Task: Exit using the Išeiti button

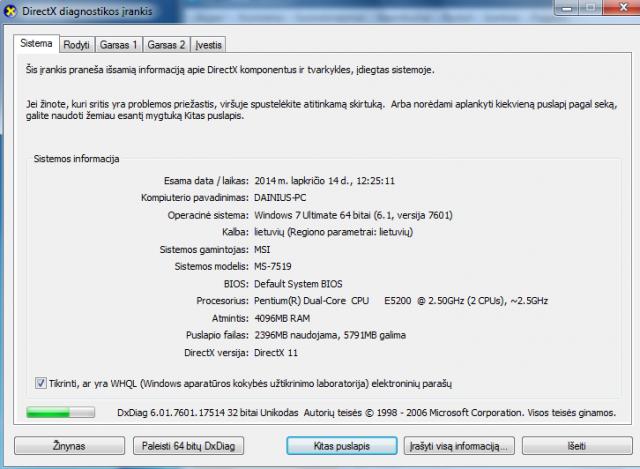Action: (576, 445)
